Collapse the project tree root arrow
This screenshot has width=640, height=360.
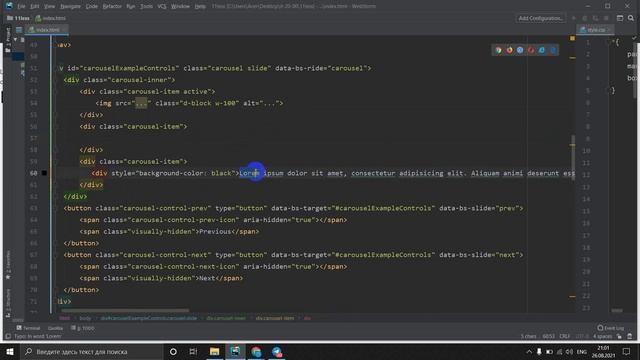[16, 40]
